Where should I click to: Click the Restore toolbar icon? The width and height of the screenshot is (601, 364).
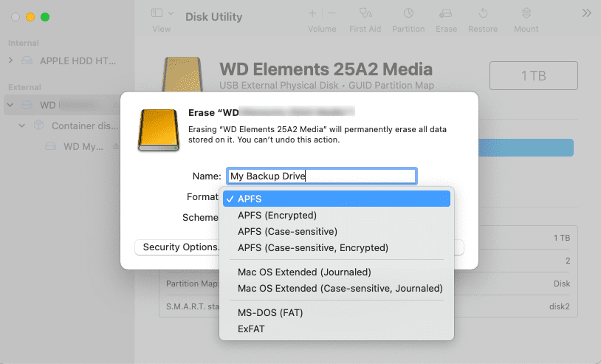[483, 13]
